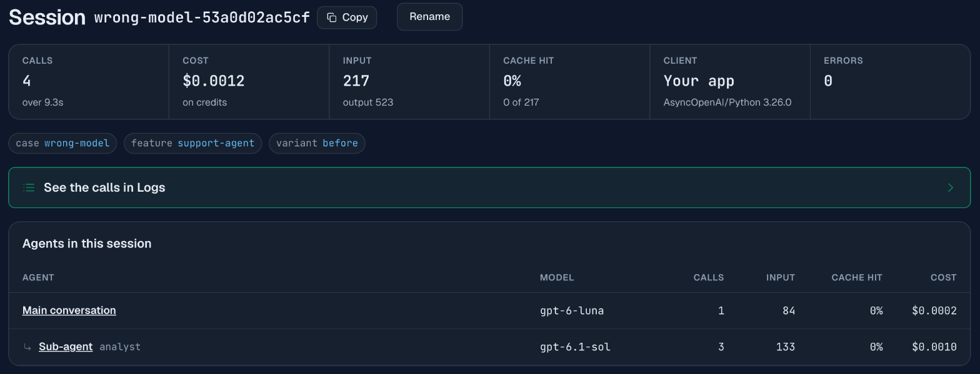Viewport: 980px width, 374px height.
Task: Click Main conversation cost $0.0002
Action: click(x=934, y=310)
